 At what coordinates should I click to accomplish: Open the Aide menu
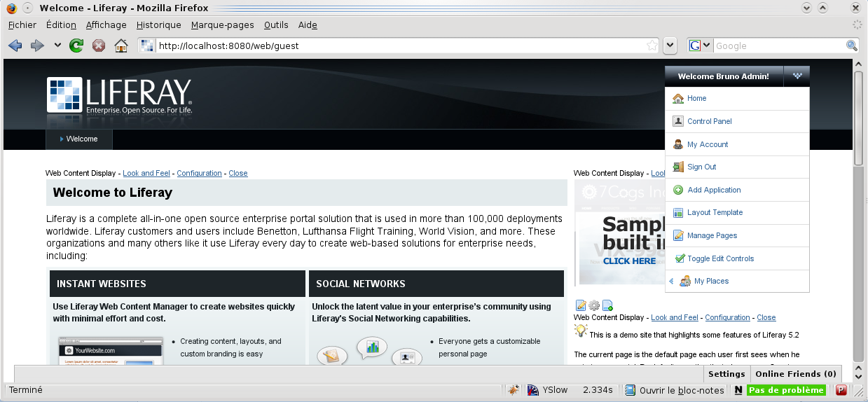308,25
